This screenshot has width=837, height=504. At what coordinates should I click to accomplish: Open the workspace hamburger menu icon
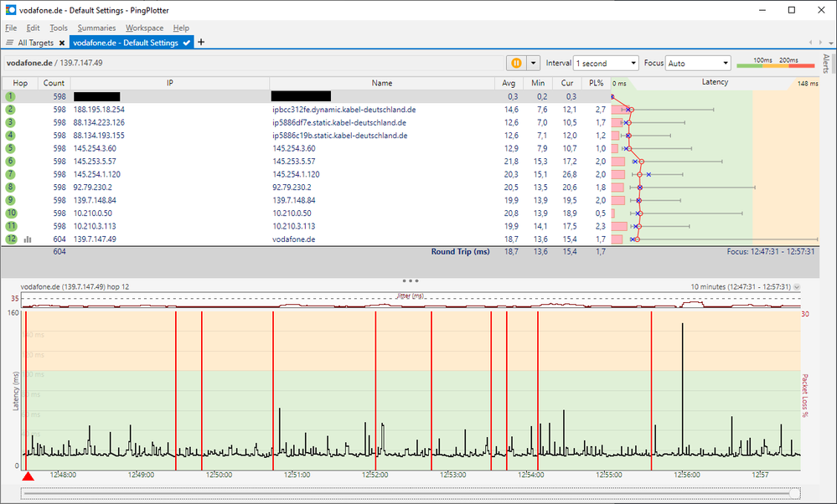(x=10, y=42)
